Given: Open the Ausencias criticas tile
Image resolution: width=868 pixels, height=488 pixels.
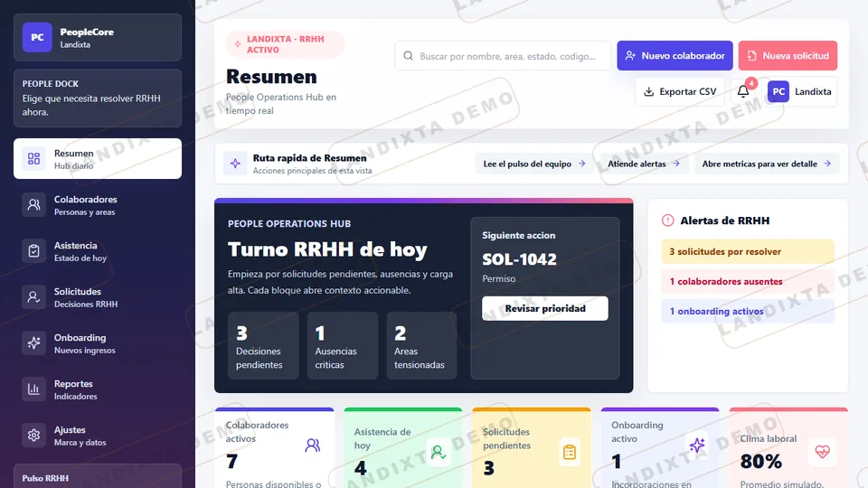Looking at the screenshot, I should point(343,346).
